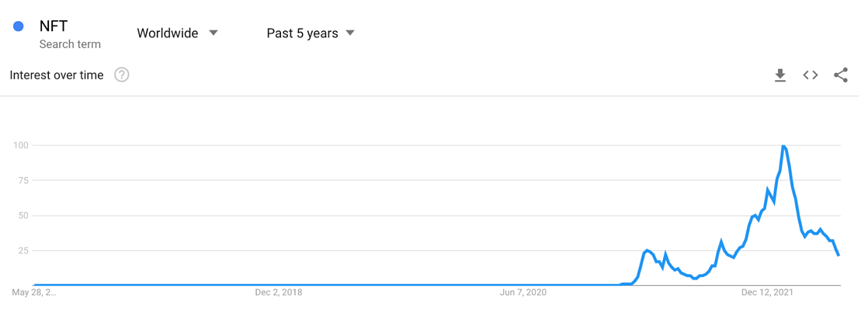868x323 pixels.
Task: Open the embed code icon
Action: pyautogui.click(x=811, y=75)
